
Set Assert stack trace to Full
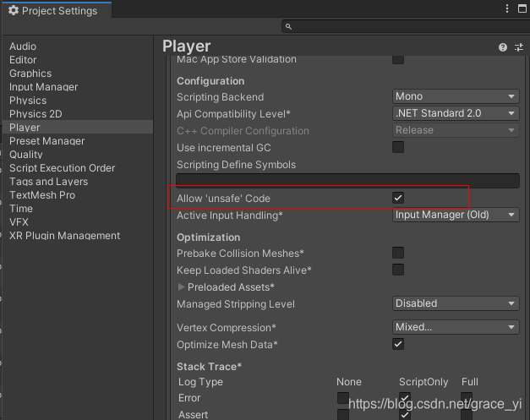click(x=467, y=415)
